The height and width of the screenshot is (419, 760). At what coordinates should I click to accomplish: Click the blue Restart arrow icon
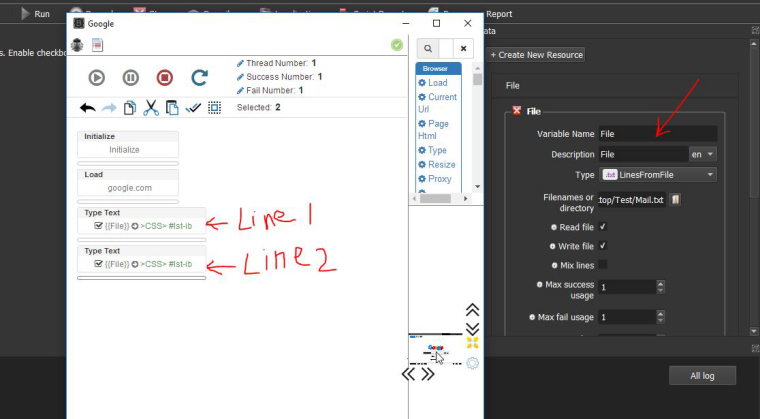199,77
